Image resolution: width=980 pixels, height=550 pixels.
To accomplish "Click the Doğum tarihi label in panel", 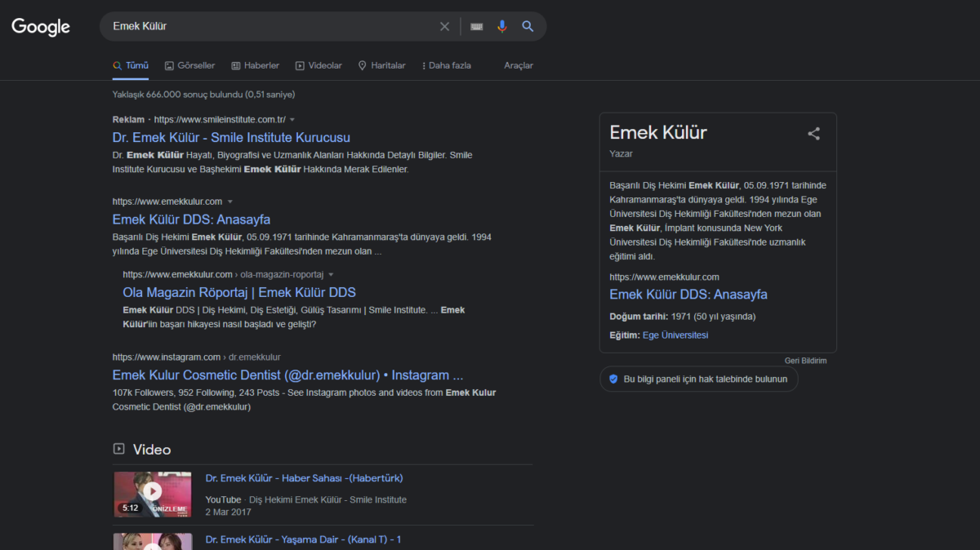I will (639, 316).
